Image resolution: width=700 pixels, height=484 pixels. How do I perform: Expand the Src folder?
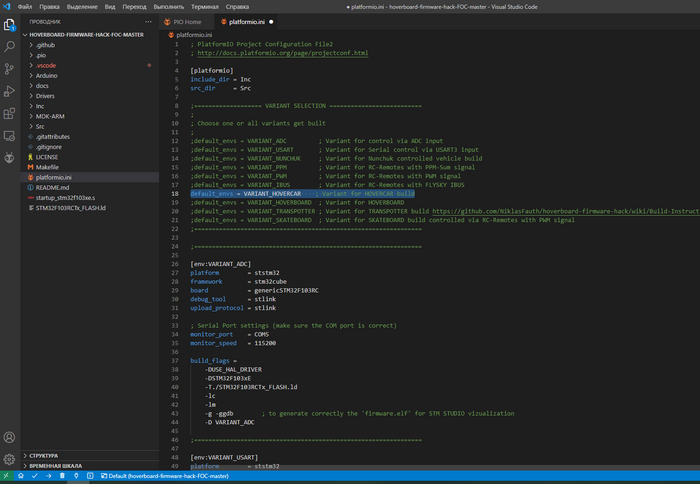pos(40,127)
